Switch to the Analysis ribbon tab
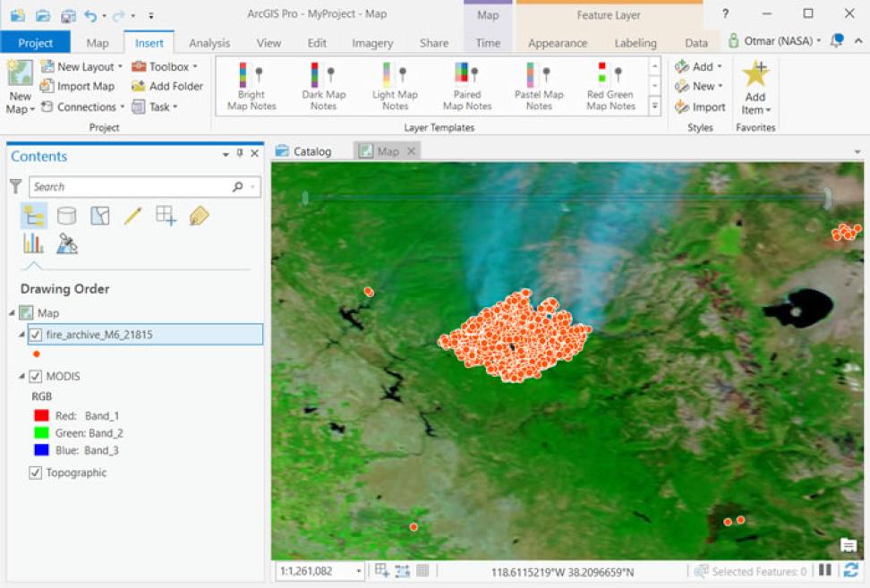Image resolution: width=870 pixels, height=588 pixels. pyautogui.click(x=209, y=43)
